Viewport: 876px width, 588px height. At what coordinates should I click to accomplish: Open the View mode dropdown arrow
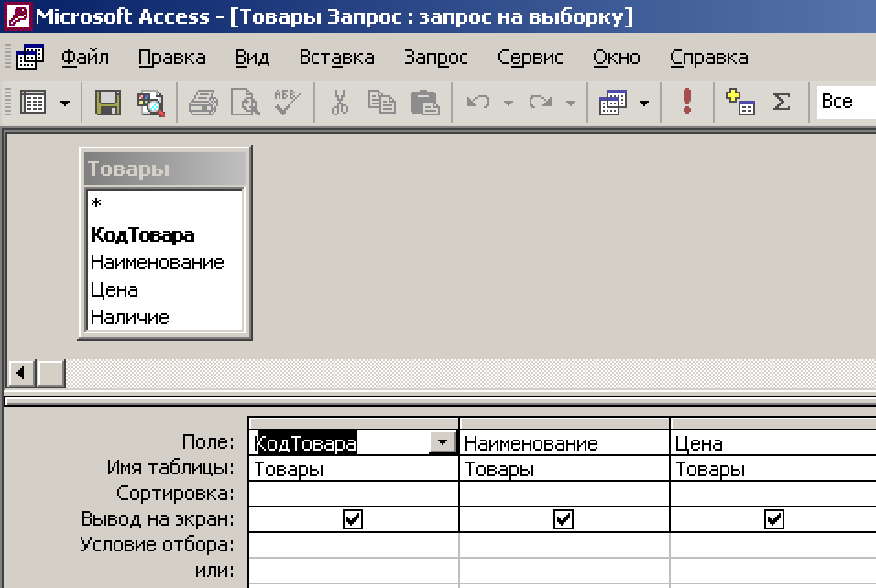(65, 103)
